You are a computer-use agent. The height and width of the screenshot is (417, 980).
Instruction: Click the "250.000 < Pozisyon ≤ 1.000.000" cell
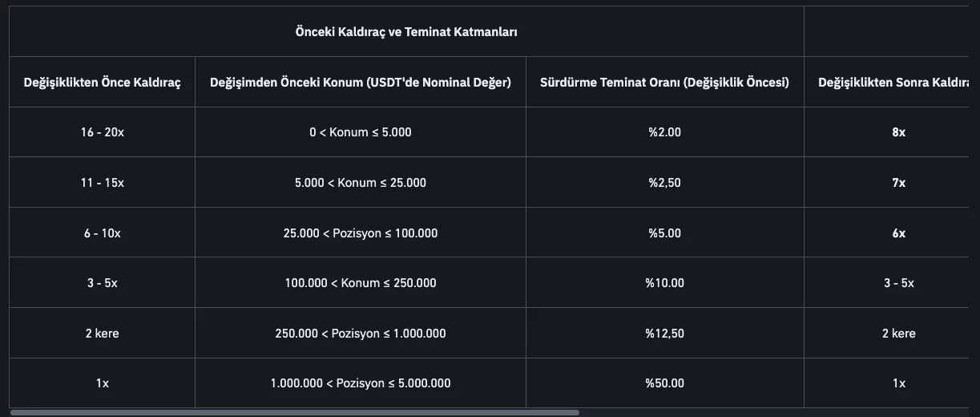pos(361,334)
